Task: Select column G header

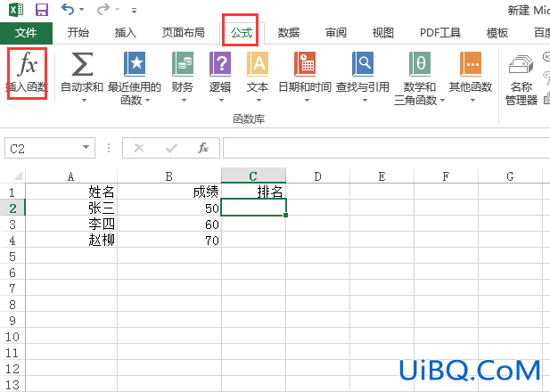Action: 510,176
